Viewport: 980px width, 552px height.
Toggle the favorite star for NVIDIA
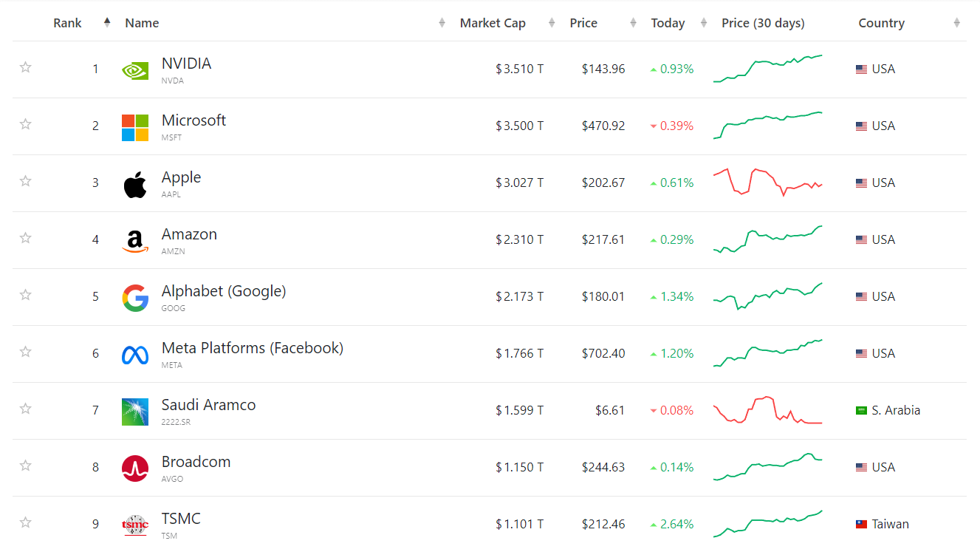click(26, 67)
